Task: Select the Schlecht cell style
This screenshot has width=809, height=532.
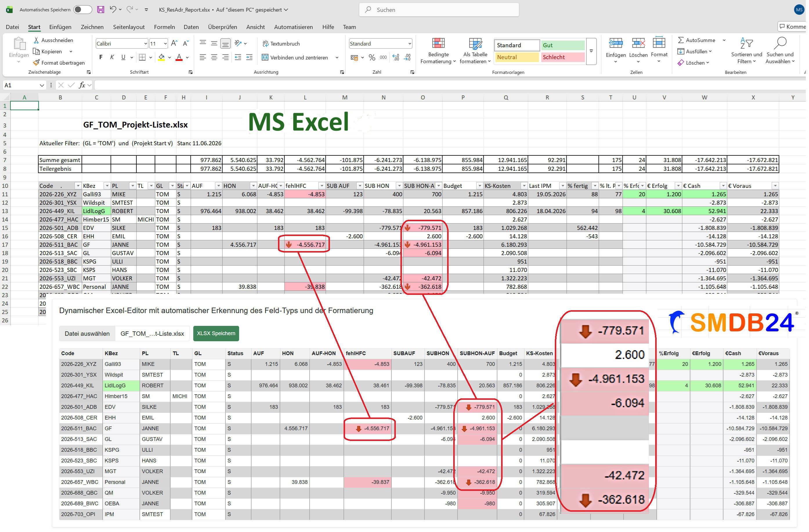Action: [x=563, y=57]
